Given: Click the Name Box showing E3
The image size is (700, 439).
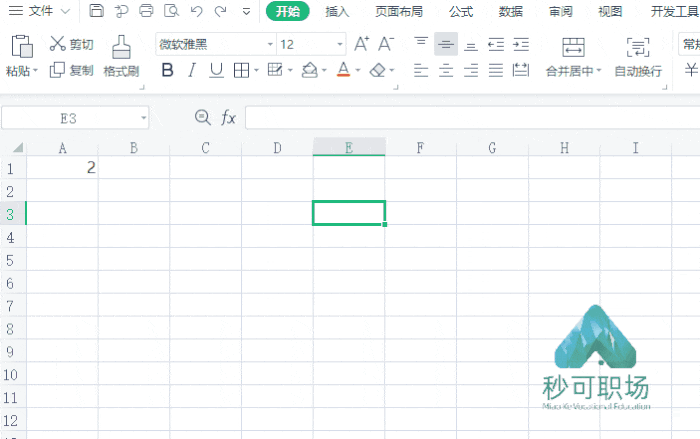Looking at the screenshot, I should click(75, 118).
